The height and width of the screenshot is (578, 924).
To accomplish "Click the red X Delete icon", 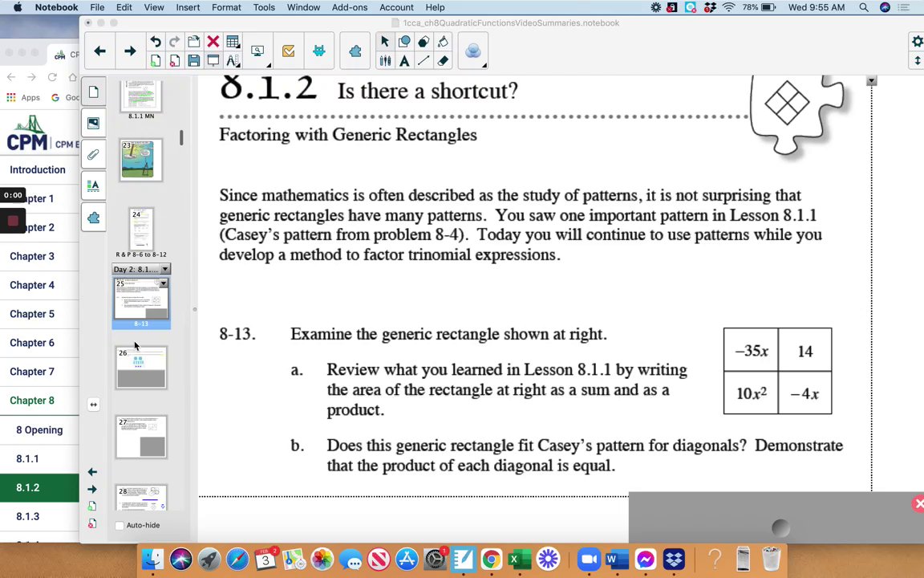I will coord(213,41).
